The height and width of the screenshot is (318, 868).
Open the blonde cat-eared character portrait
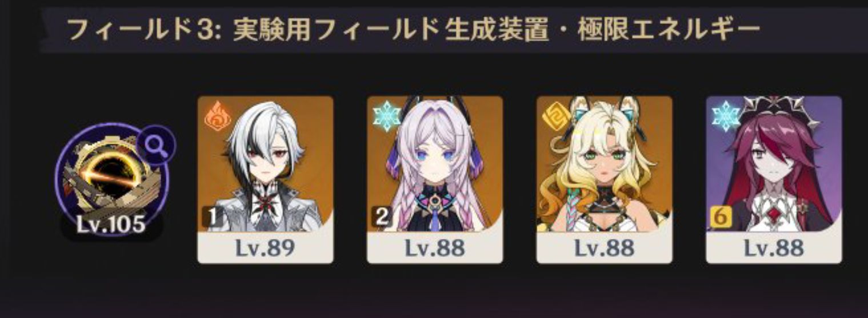pos(604,164)
